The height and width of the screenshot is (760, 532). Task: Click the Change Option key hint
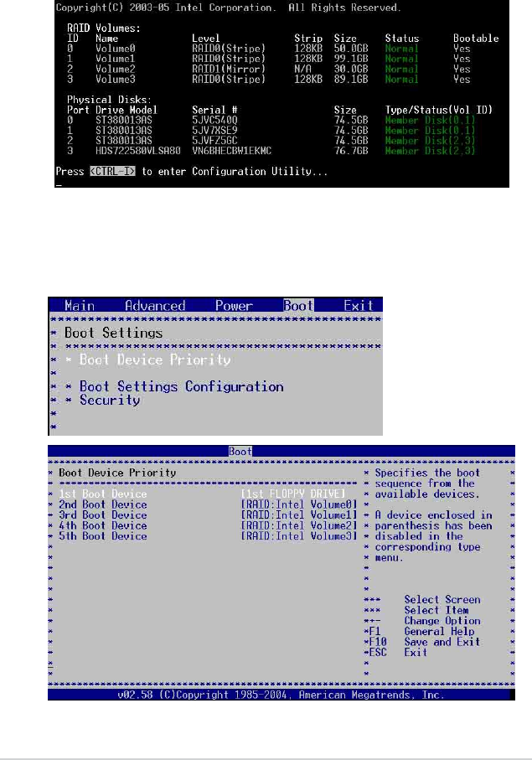coord(442,621)
